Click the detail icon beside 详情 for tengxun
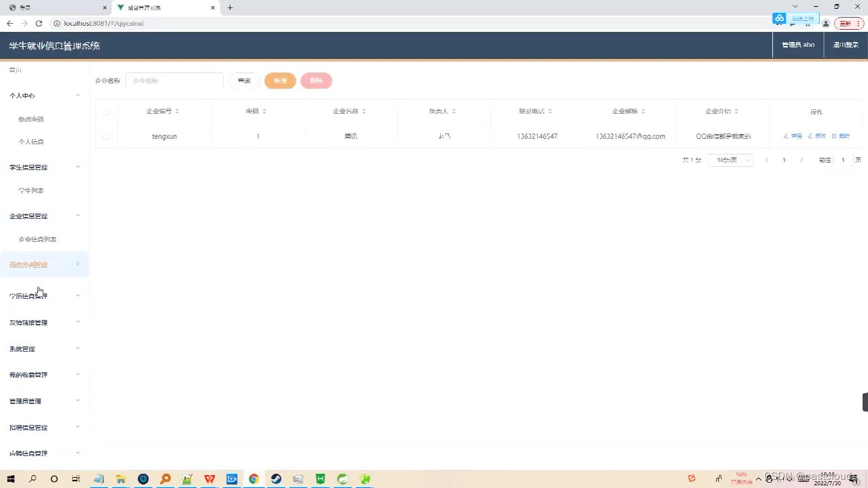Viewport: 868px width, 488px height. click(x=785, y=136)
